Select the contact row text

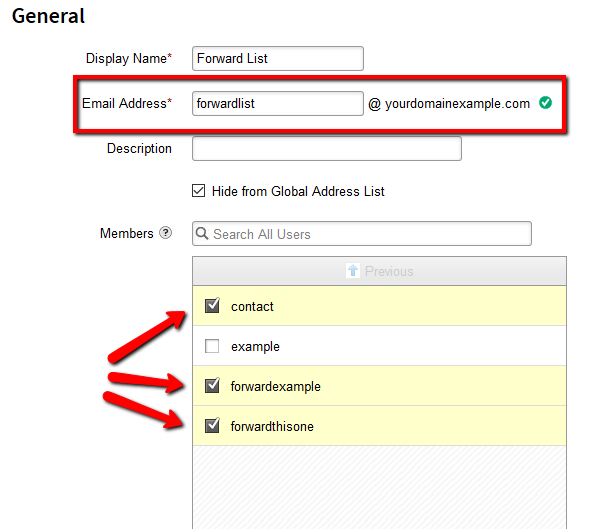[252, 307]
